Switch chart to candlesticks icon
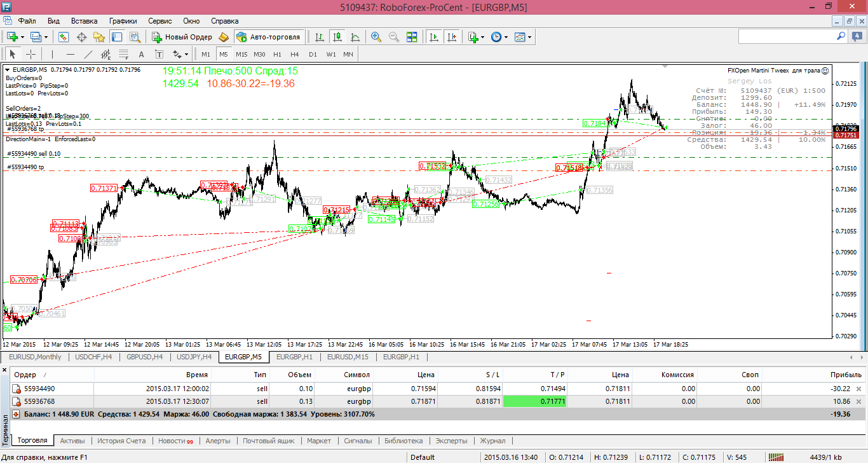868x463 pixels. [x=337, y=37]
